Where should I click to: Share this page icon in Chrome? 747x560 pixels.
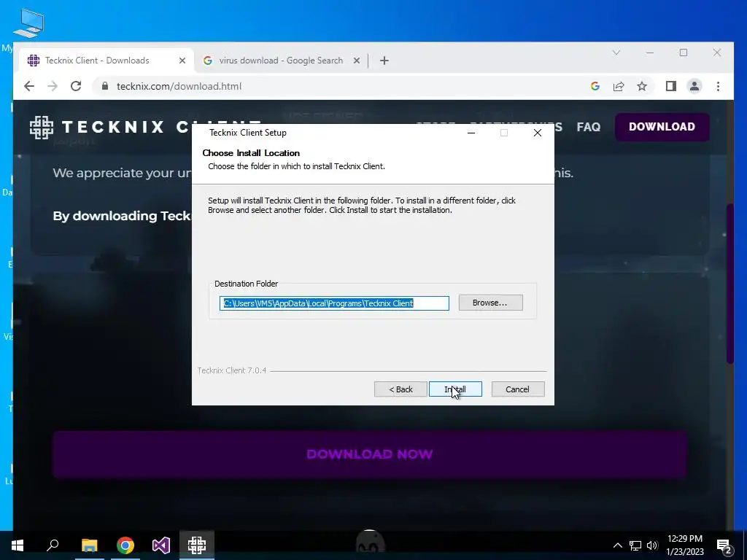pos(619,86)
